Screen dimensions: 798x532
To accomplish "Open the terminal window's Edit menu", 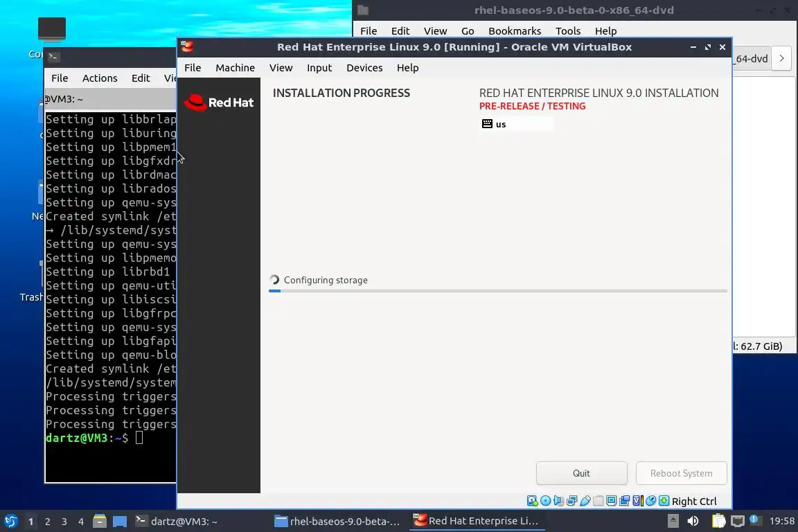I will tap(141, 78).
